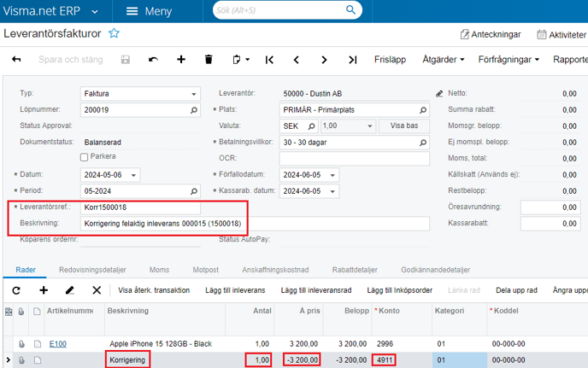
Task: Switch to the Godkännandedetaljer tab
Action: pos(435,270)
